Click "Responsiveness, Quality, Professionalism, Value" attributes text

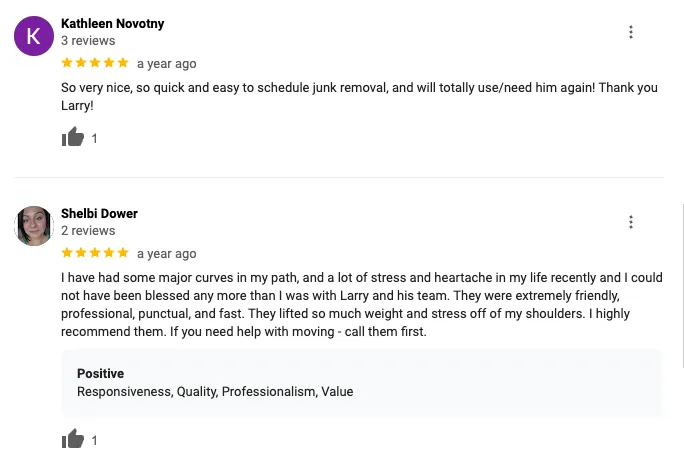[215, 392]
